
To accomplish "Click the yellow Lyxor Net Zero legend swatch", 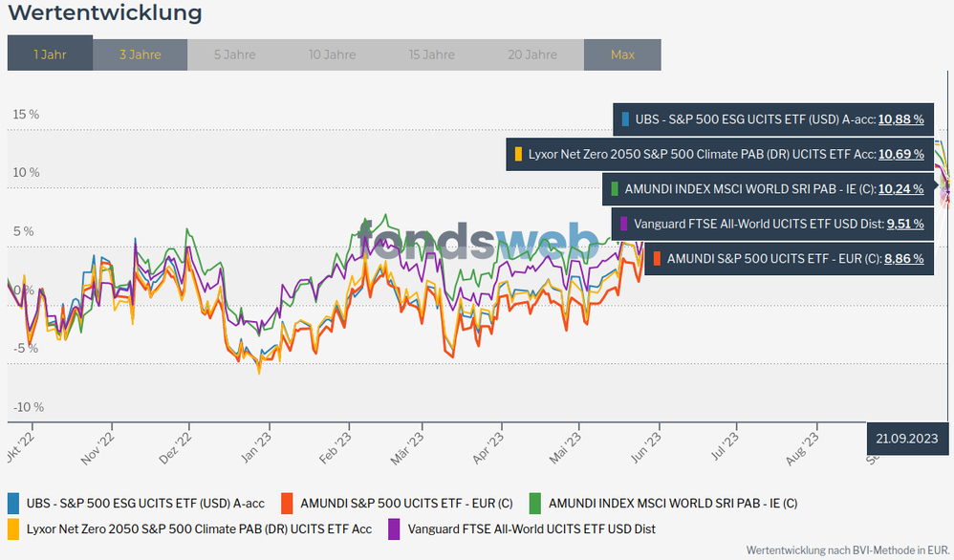I will 13,528.
